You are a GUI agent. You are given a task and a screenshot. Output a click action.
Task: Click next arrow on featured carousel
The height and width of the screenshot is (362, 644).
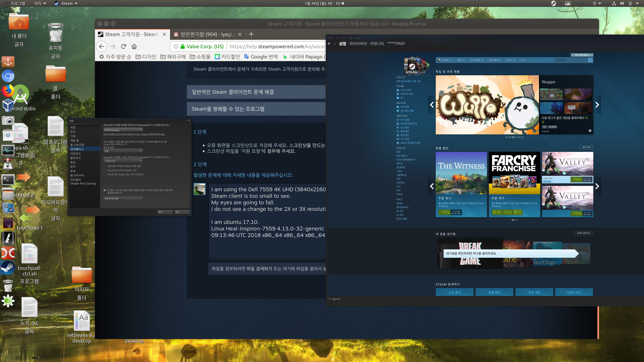pos(597,105)
